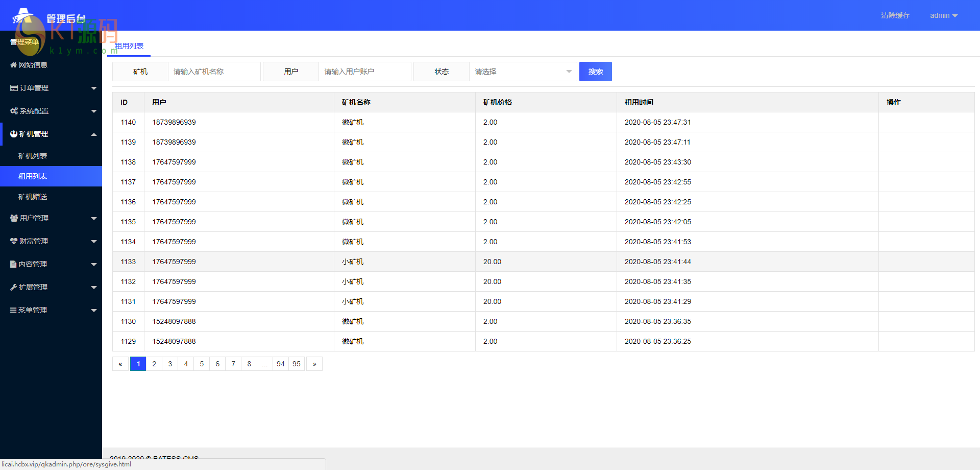Open the admin account dropdown
The height and width of the screenshot is (470, 980).
coord(943,15)
